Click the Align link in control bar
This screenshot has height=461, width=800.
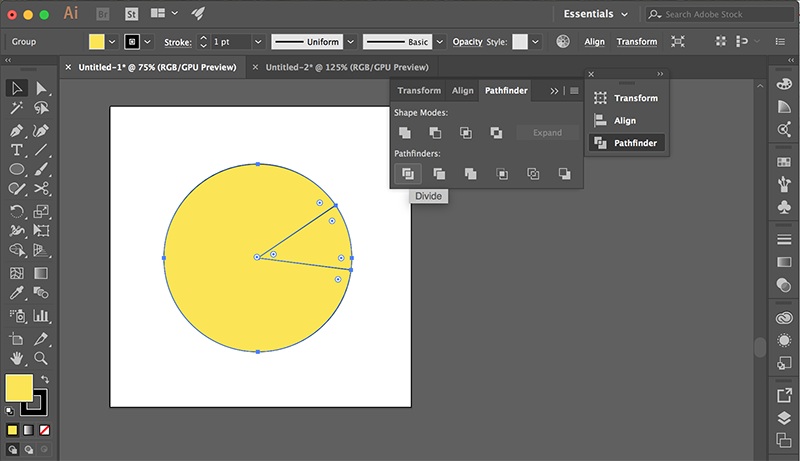tap(594, 42)
